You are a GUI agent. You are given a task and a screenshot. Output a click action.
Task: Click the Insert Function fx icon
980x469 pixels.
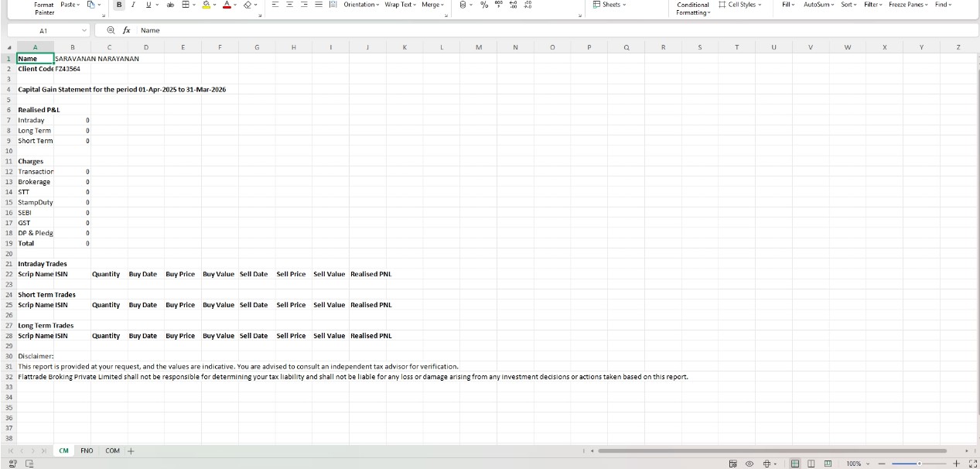(128, 30)
